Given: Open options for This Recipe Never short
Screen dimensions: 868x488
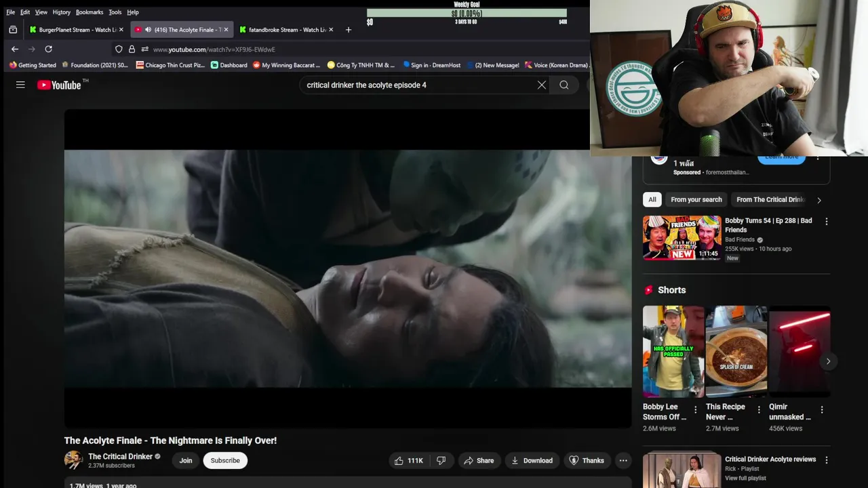Looking at the screenshot, I should pos(759,409).
